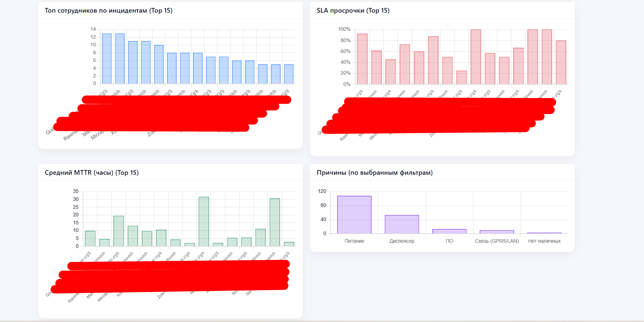Select the Связь (GPRS/LAN) purple bar
The height and width of the screenshot is (322, 644).
tap(497, 232)
